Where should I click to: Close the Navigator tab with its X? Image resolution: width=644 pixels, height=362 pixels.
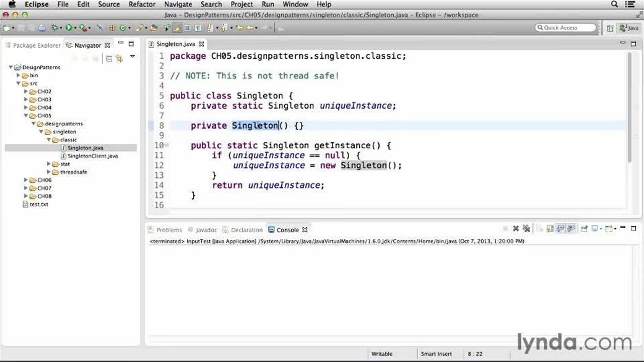(107, 45)
